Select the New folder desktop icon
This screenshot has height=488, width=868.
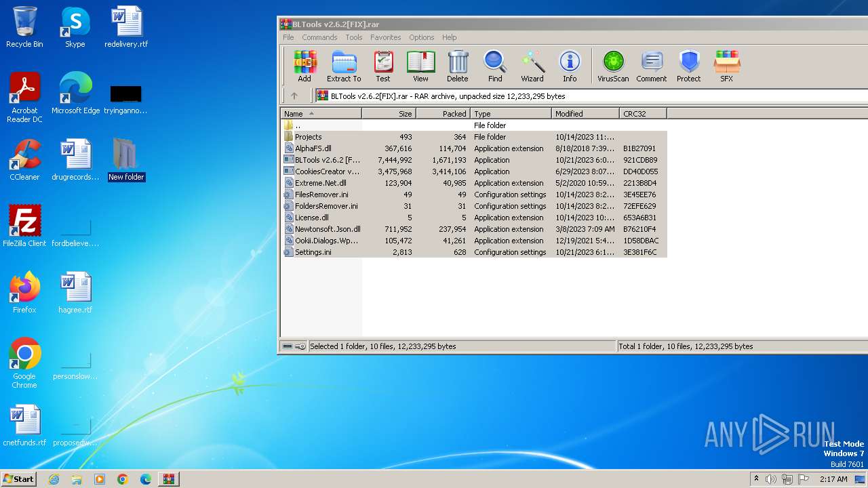(126, 160)
